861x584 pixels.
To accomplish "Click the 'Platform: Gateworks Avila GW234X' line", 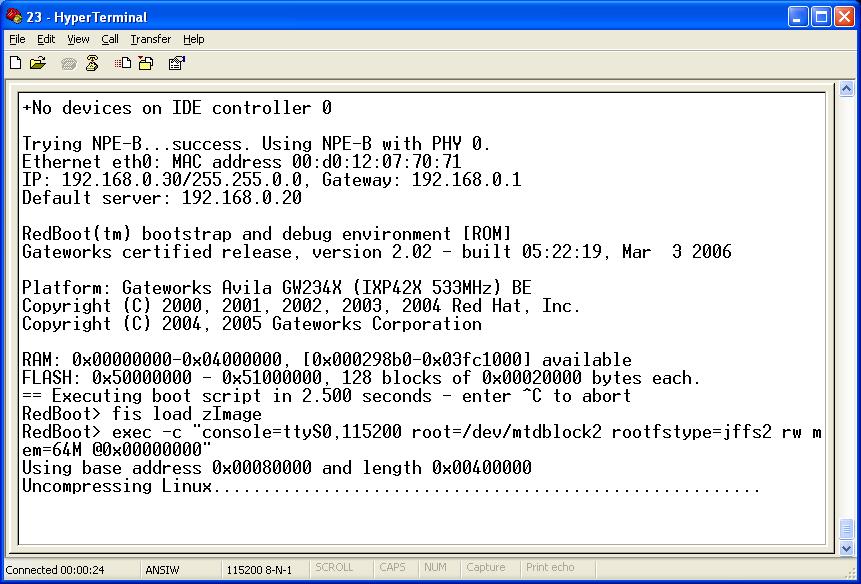I will click(277, 288).
